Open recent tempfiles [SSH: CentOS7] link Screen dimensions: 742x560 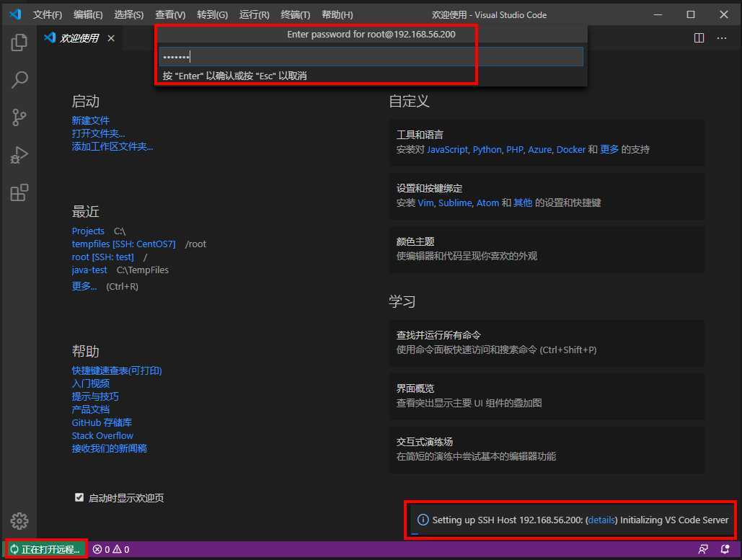click(x=123, y=244)
